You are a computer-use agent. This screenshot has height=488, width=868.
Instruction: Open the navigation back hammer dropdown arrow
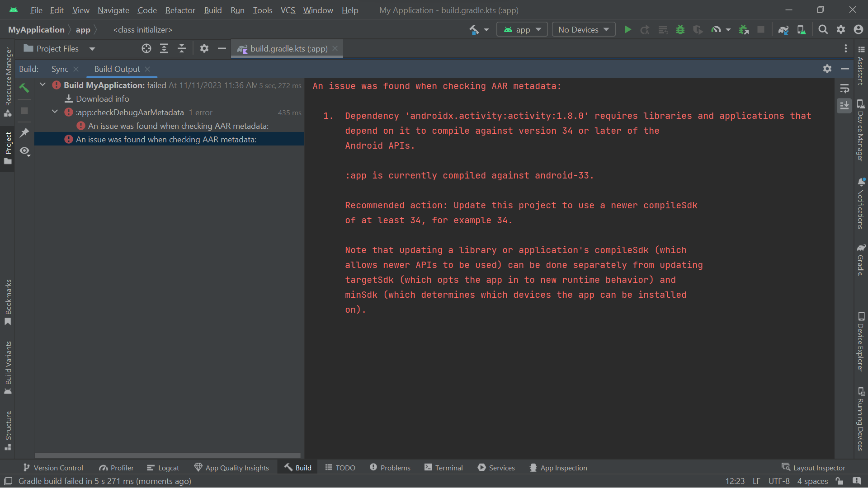[x=486, y=30]
